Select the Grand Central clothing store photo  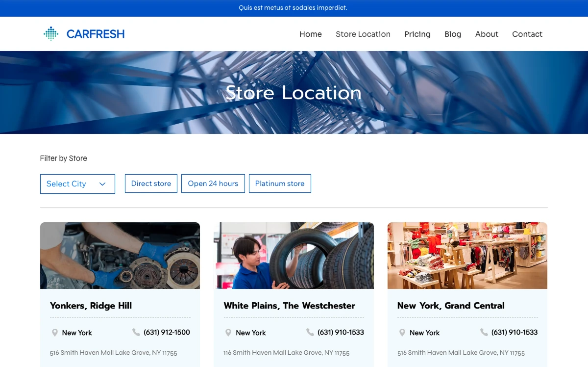coord(467,256)
